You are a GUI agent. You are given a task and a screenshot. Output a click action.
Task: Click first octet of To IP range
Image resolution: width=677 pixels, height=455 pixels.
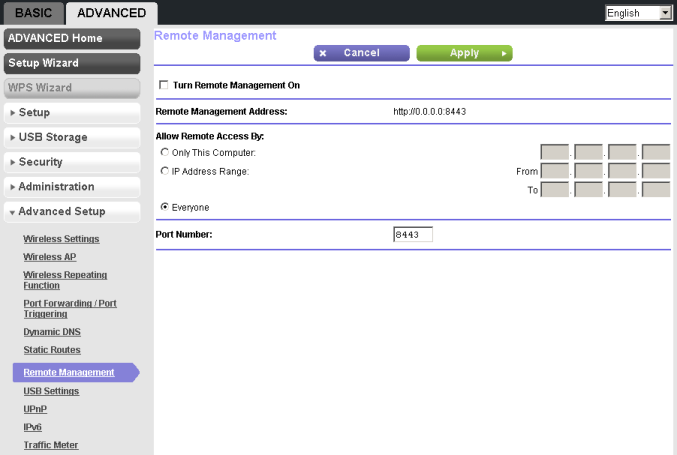555,190
